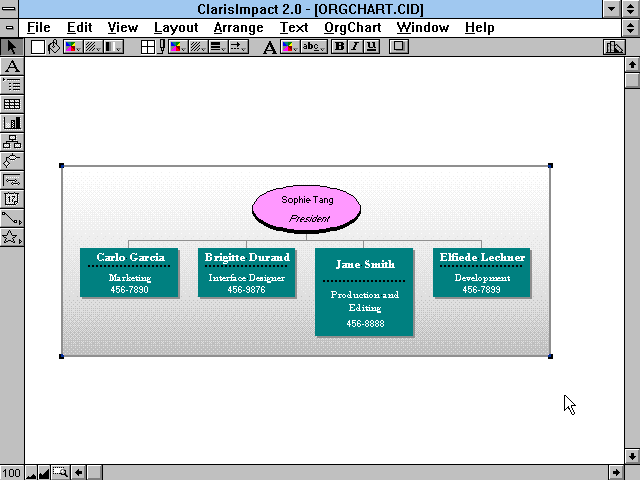The width and height of the screenshot is (640, 480).
Task: Open the Help menu
Action: 480,28
